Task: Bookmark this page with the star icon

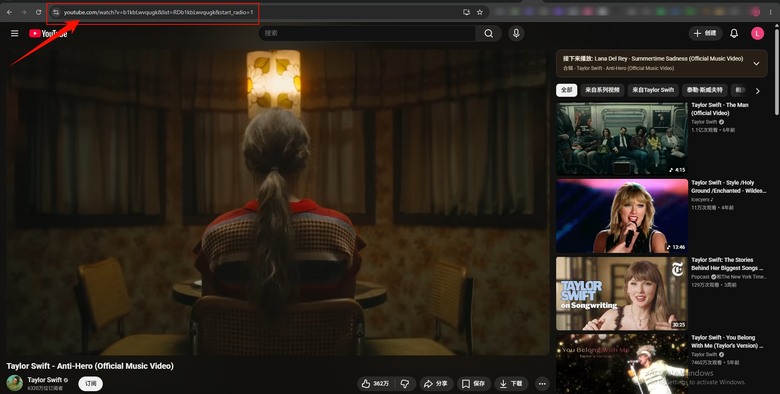Action: [x=480, y=12]
